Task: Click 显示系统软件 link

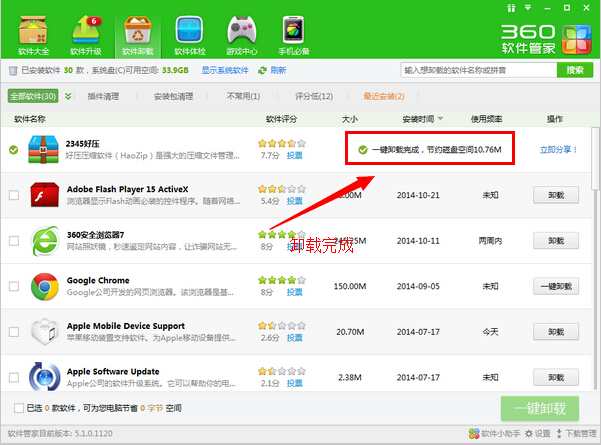Action: pos(225,71)
